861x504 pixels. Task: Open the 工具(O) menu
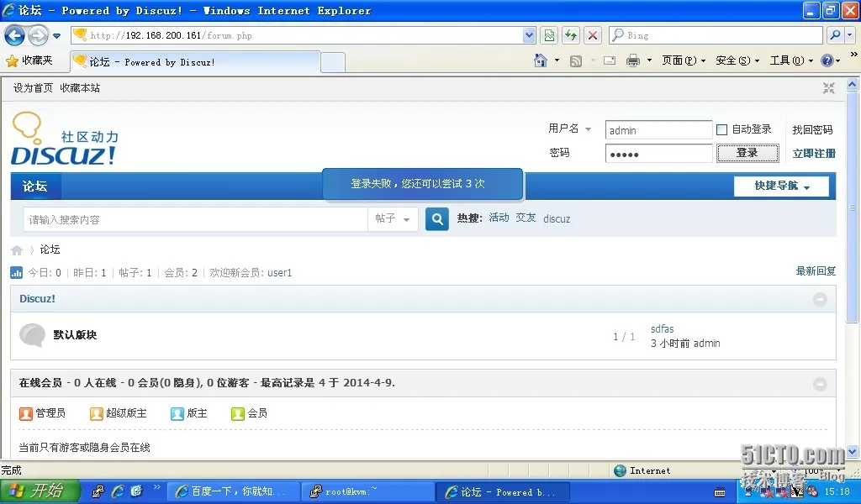[x=790, y=60]
